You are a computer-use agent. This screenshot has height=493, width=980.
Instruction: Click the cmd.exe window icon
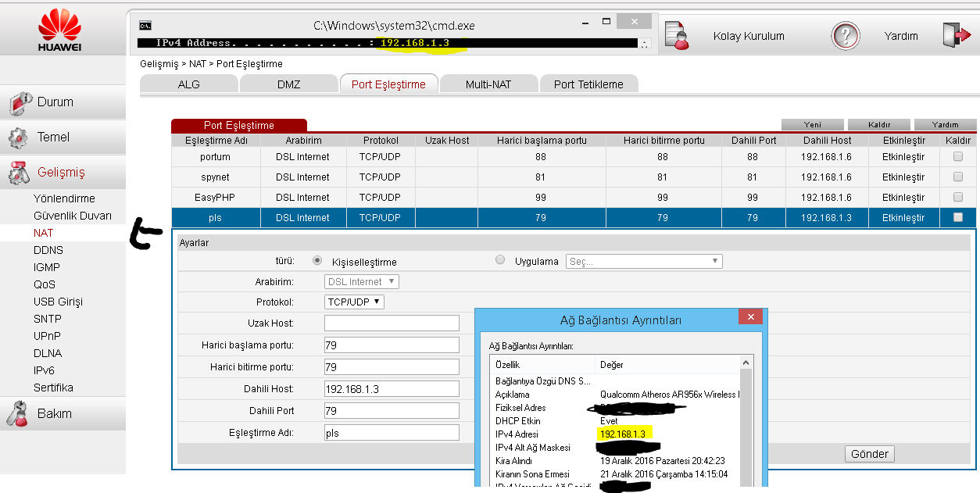point(145,25)
